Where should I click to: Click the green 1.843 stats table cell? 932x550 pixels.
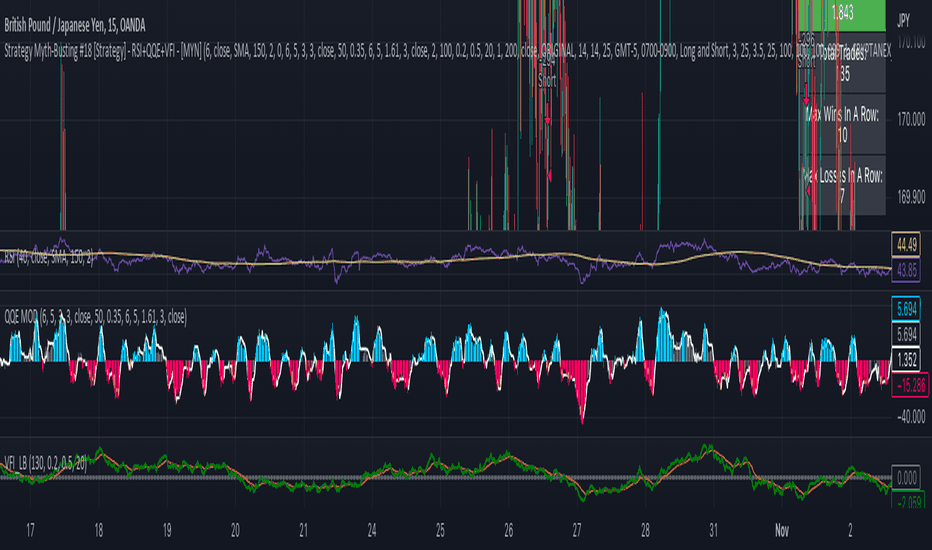(842, 15)
